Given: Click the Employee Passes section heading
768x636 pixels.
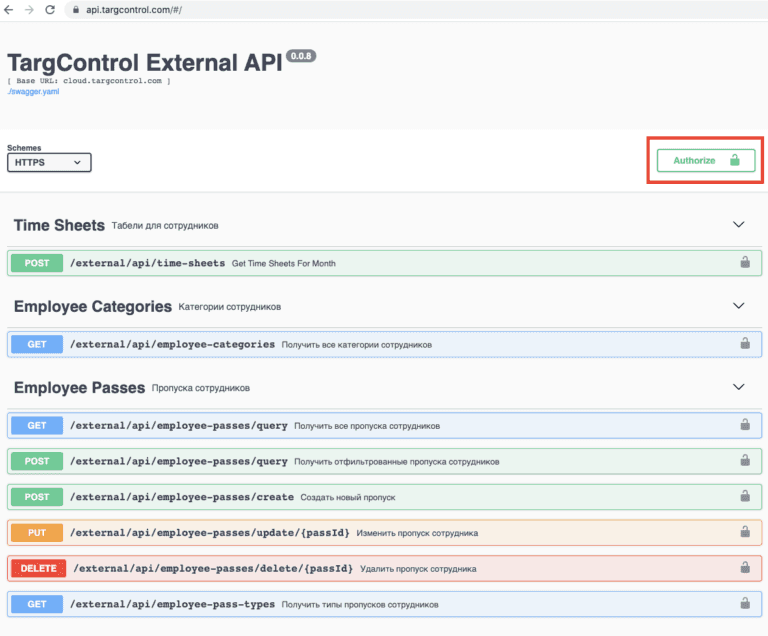Looking at the screenshot, I should point(79,388).
